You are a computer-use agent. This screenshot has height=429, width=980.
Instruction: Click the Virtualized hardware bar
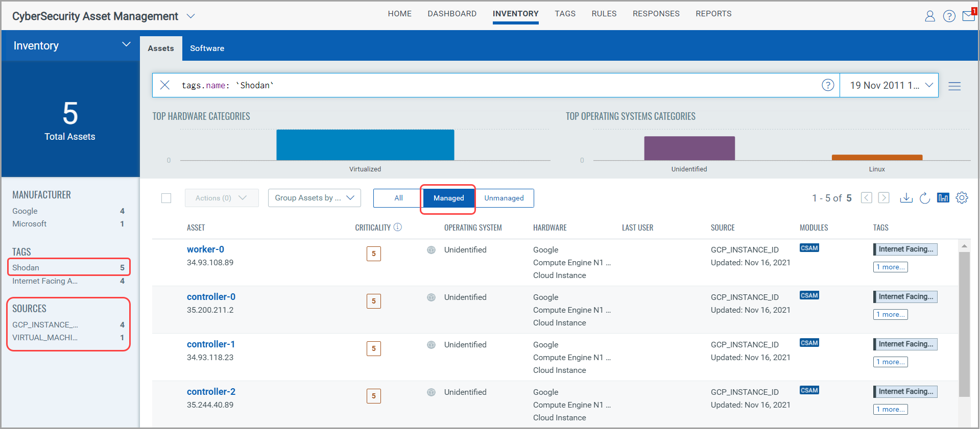click(x=365, y=145)
